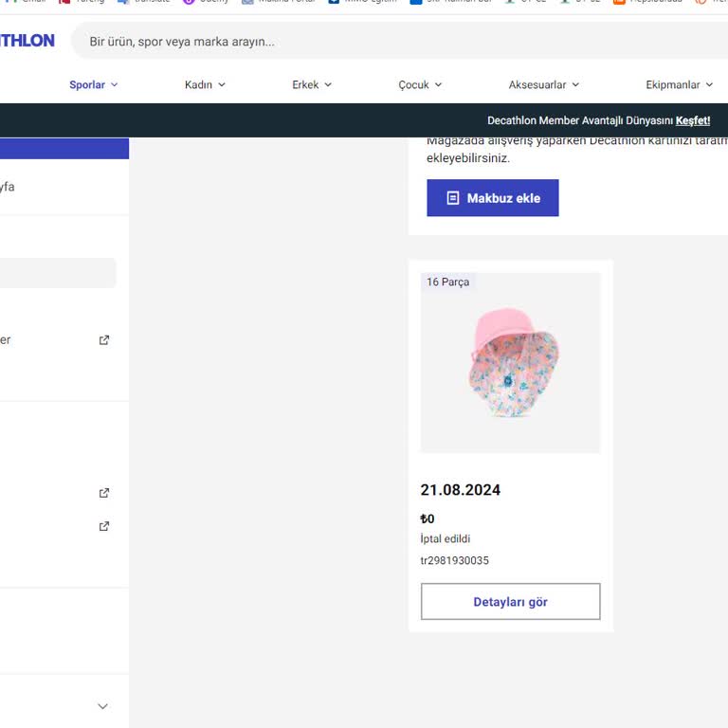Click the Detayları gör button
Viewport: 728px width, 728px height.
point(510,601)
